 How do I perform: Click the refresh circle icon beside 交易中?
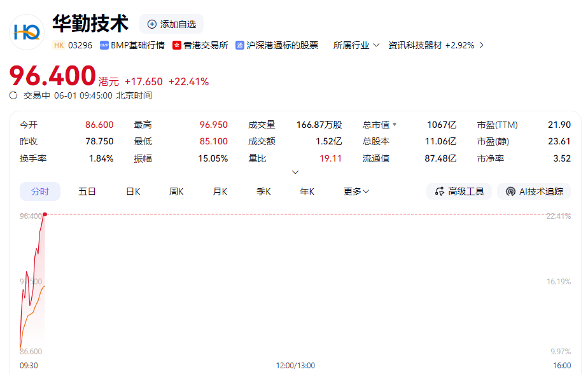pyautogui.click(x=13, y=95)
